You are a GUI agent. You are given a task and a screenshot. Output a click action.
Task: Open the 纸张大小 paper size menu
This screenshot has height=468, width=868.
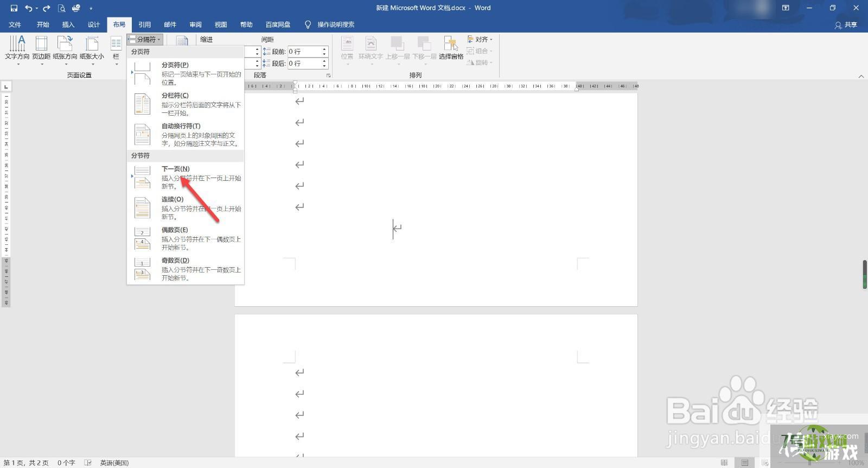92,50
